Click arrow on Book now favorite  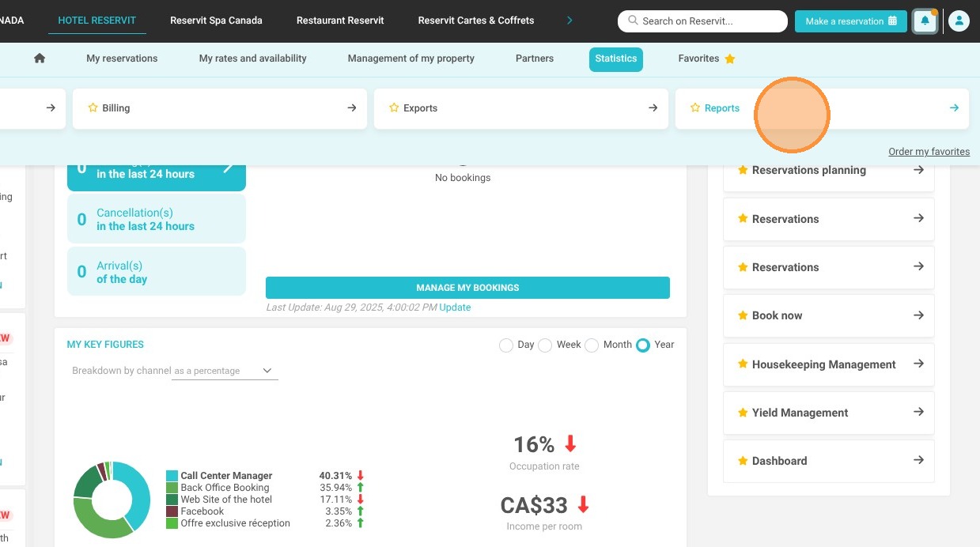(x=918, y=315)
